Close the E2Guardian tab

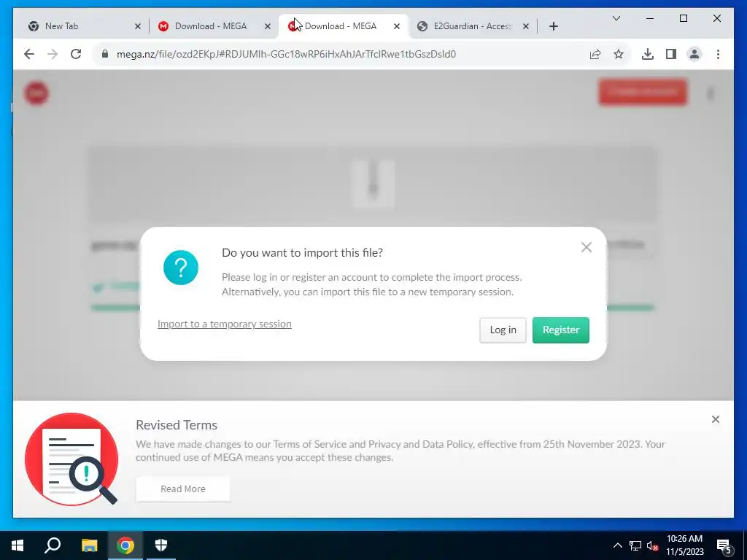point(526,26)
